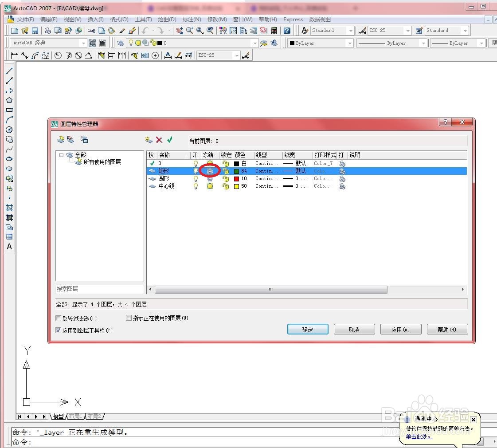
Task: Select the Multiline Text A tool
Action: [x=9, y=247]
